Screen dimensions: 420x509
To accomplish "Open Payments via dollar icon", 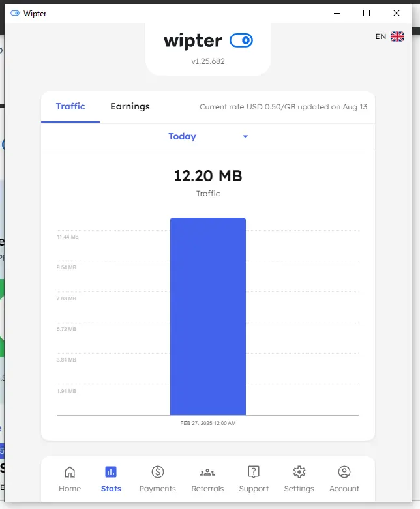I will pos(158,472).
